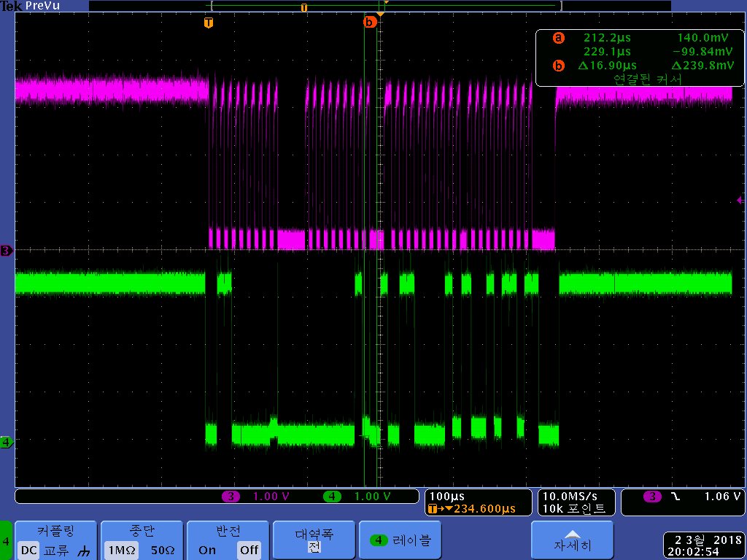Screen dimensions: 747x560
Task: Click cursor a voltage 140.0mV value
Action: point(703,38)
